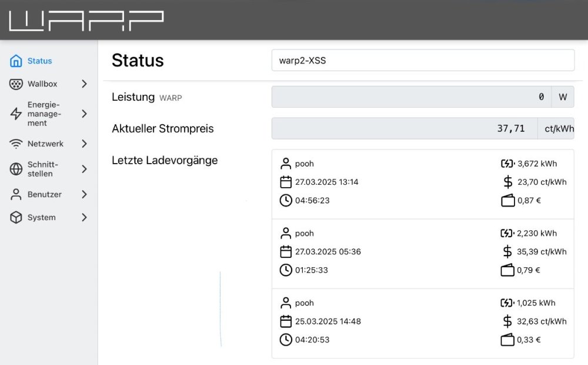Click the Energiemanagement lightning bolt icon
The height and width of the screenshot is (365, 588).
pos(16,114)
